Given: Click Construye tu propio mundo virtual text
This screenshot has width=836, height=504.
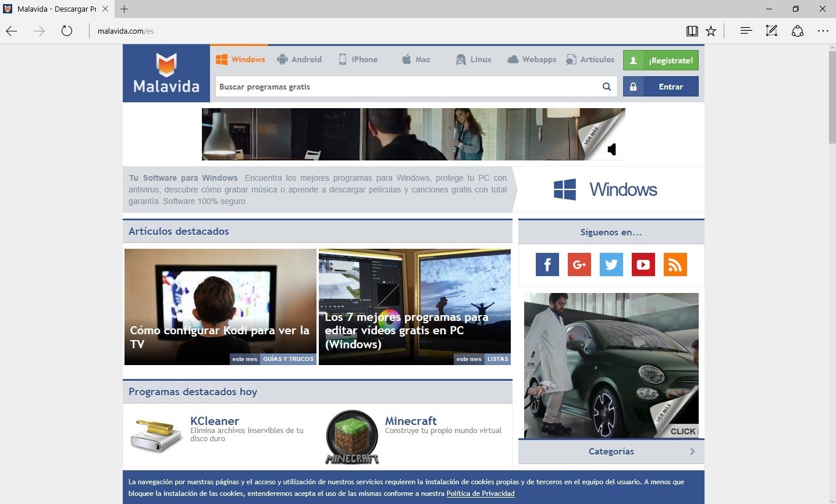Looking at the screenshot, I should tap(443, 431).
